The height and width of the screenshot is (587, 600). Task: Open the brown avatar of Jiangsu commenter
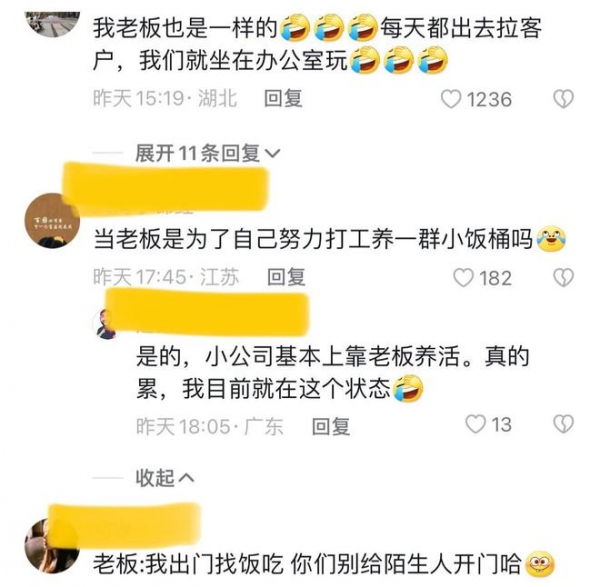click(52, 221)
